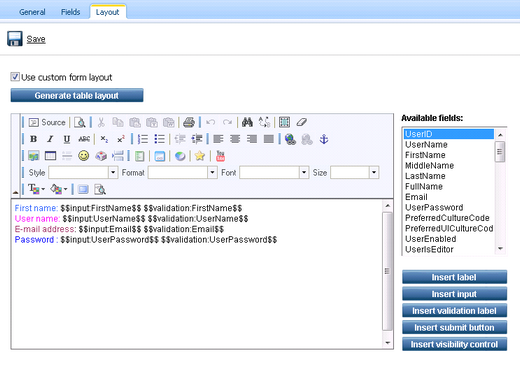Toggle Underline formatting
520x365 pixels.
67,139
